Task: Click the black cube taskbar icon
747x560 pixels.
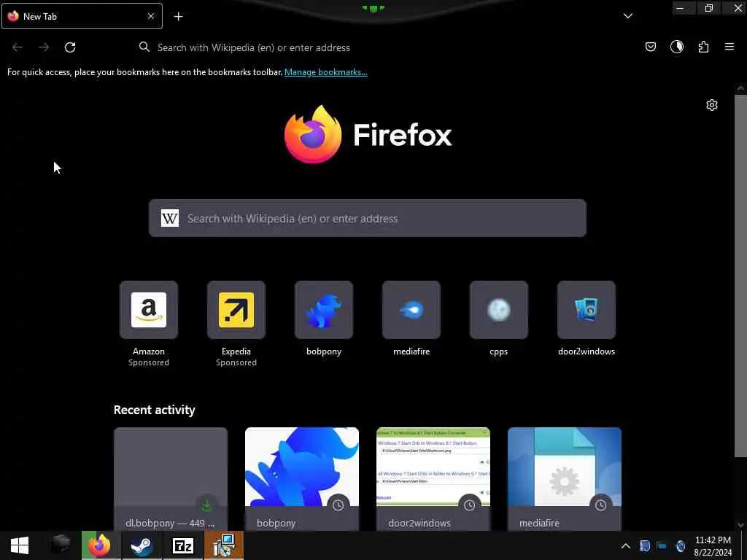Action: pyautogui.click(x=60, y=545)
